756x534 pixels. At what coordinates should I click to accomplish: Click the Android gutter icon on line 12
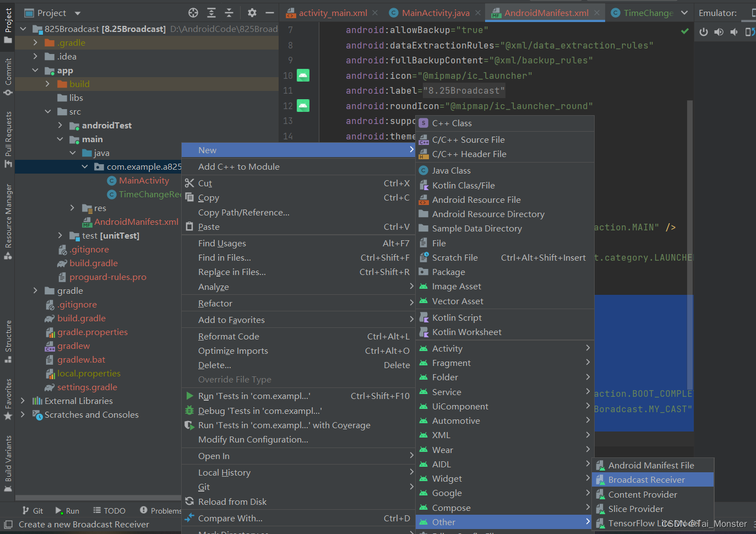coord(303,106)
